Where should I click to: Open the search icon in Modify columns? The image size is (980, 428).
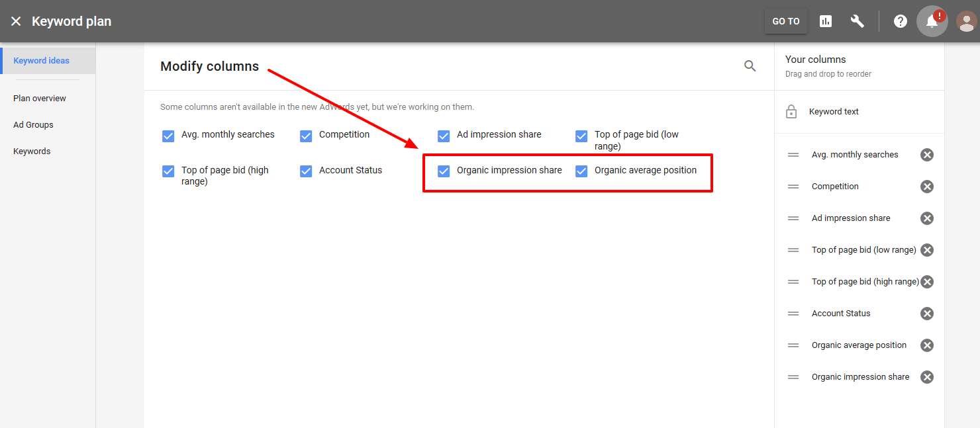coord(750,65)
